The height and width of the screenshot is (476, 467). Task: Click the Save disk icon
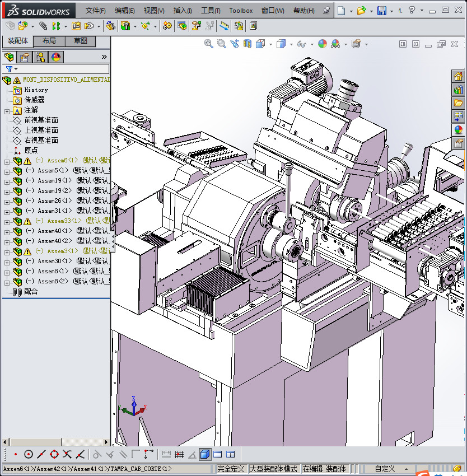(x=381, y=11)
